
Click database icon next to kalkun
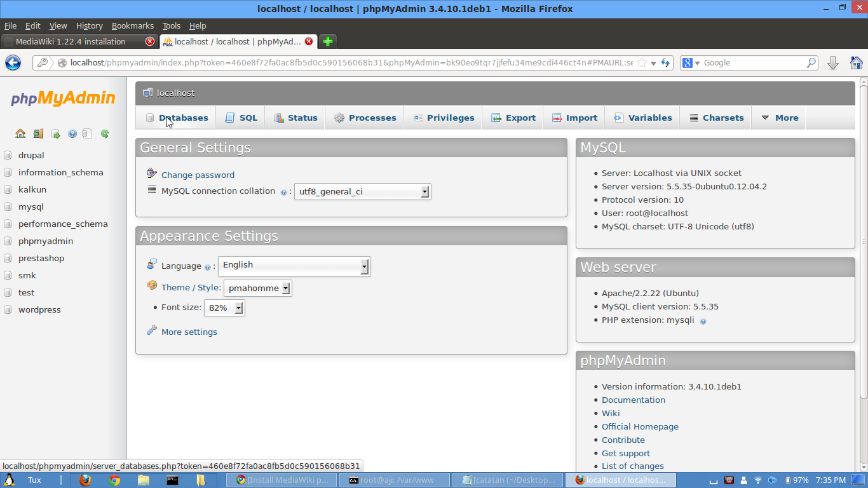point(8,189)
